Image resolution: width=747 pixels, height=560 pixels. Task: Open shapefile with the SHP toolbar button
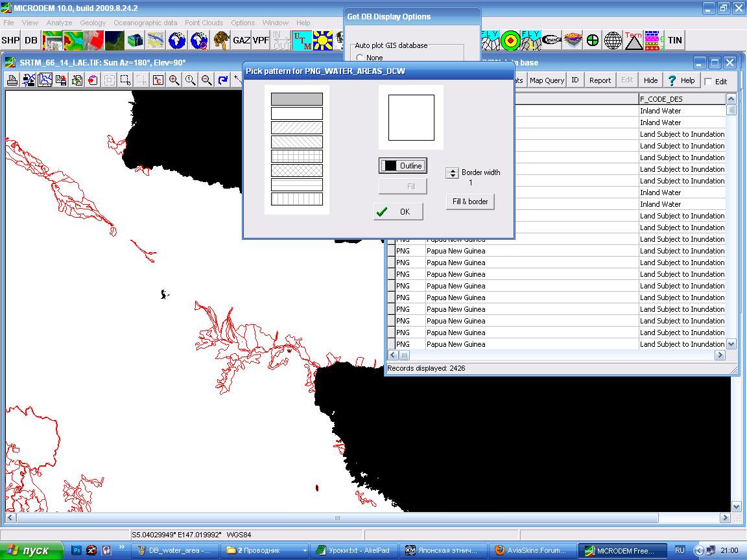point(10,40)
